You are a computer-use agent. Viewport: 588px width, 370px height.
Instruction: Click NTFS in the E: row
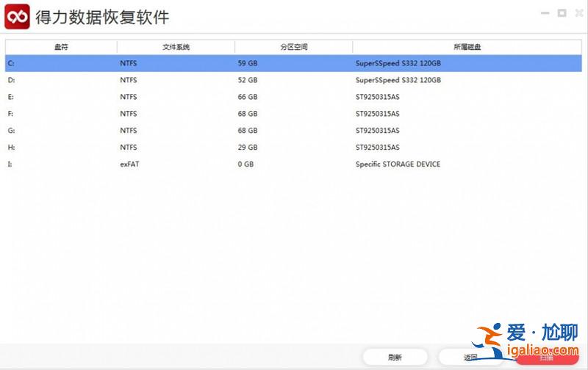pyautogui.click(x=128, y=97)
